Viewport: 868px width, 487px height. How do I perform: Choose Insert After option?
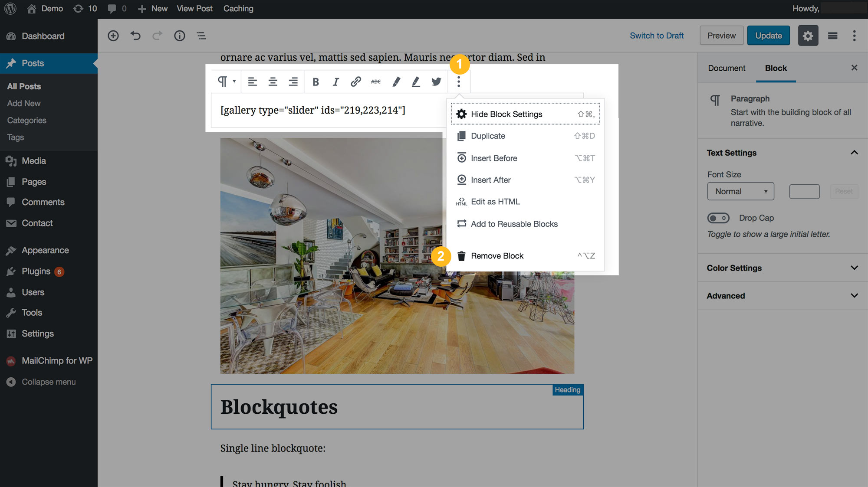pos(525,180)
